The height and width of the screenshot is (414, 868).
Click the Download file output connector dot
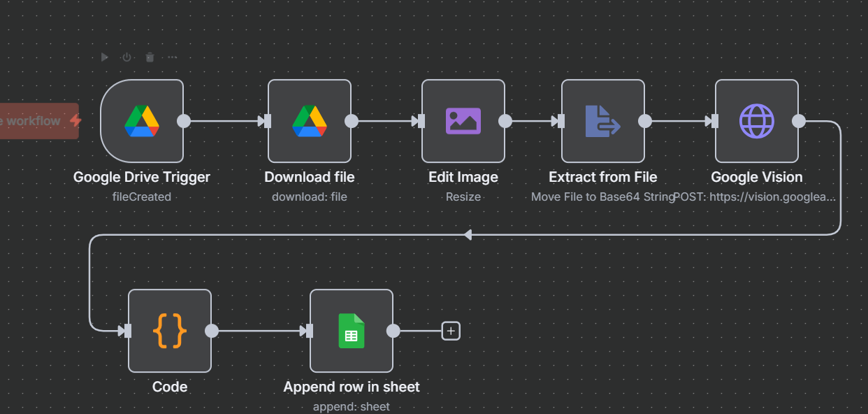(352, 121)
